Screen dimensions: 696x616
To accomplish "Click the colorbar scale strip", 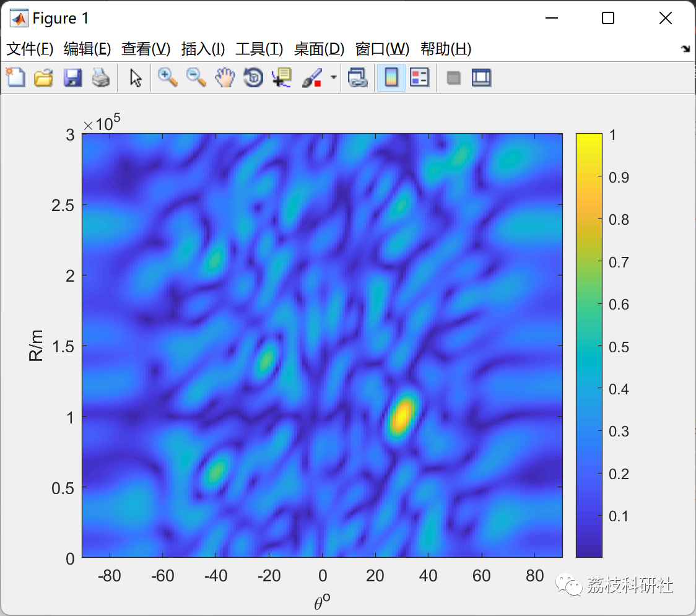I will pyautogui.click(x=589, y=345).
